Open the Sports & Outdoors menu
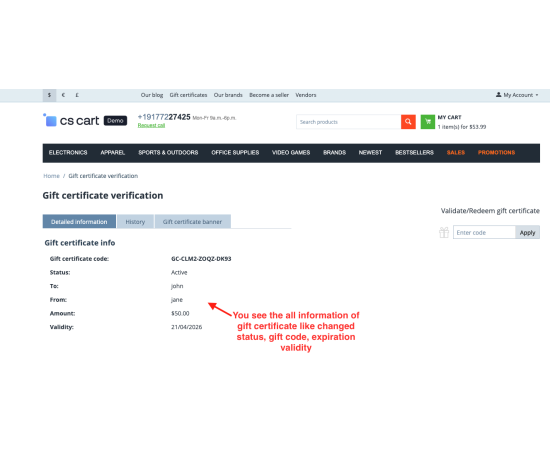The image size is (550, 450). tap(168, 153)
